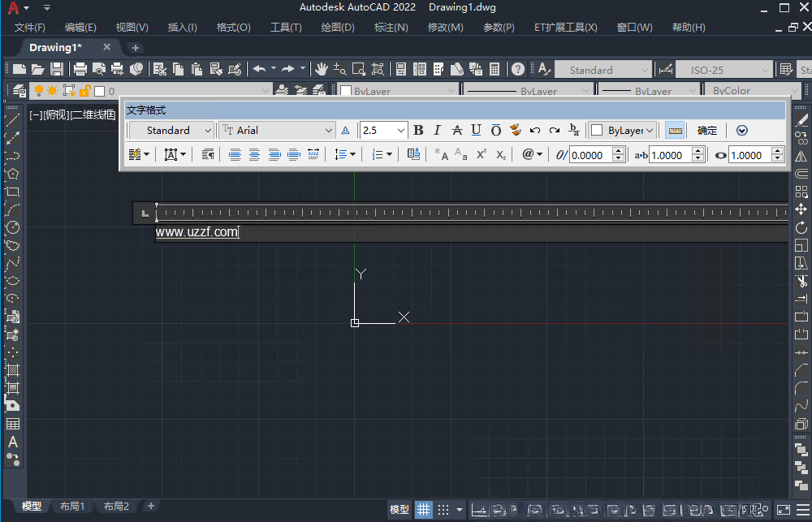Click the Undo arrow in main toolbar

coord(260,69)
